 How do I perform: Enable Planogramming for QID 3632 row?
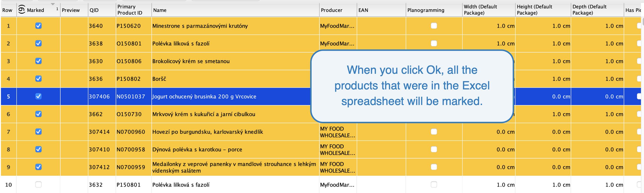(434, 184)
